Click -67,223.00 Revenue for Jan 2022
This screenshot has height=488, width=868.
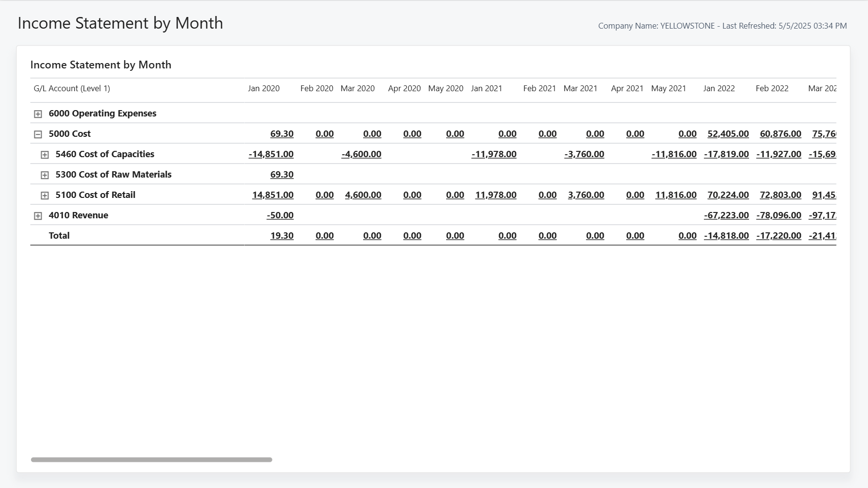[726, 215]
